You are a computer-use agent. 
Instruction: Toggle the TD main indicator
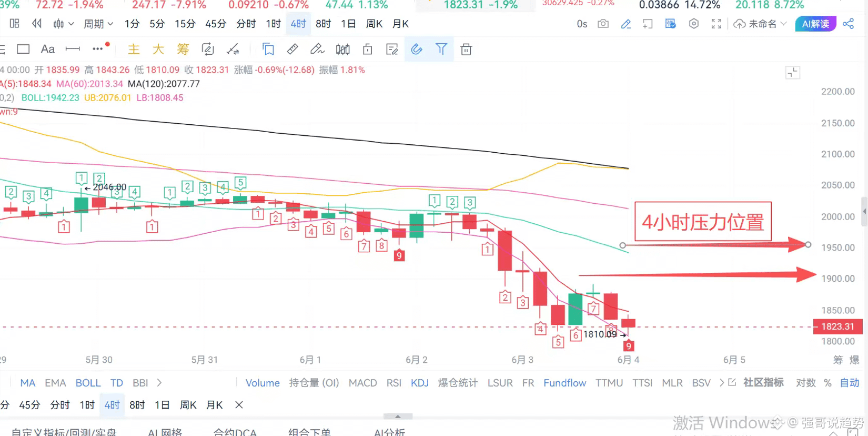pos(117,383)
